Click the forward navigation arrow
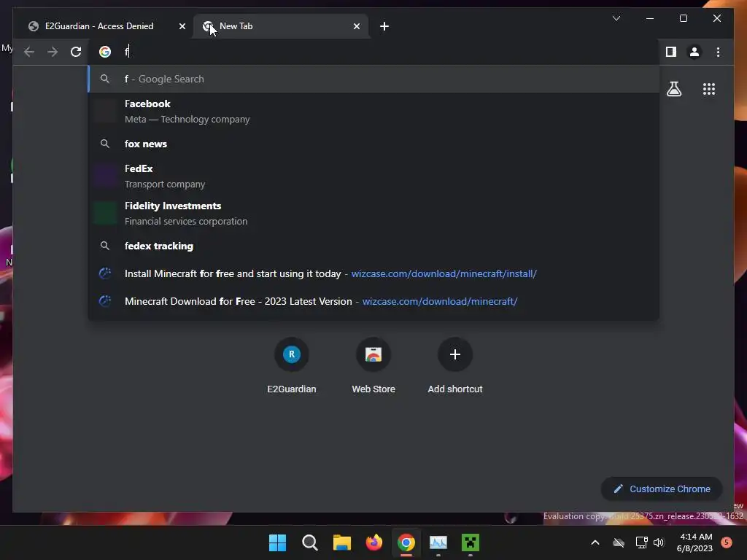 (x=53, y=52)
